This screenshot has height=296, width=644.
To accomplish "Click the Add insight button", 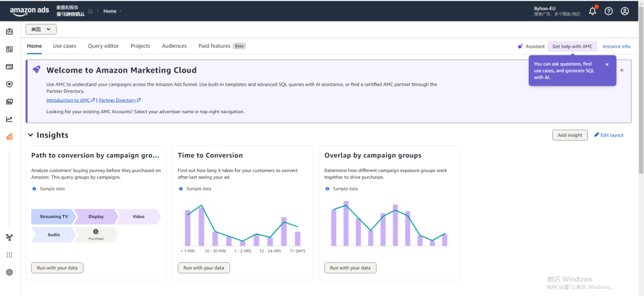I will (569, 135).
